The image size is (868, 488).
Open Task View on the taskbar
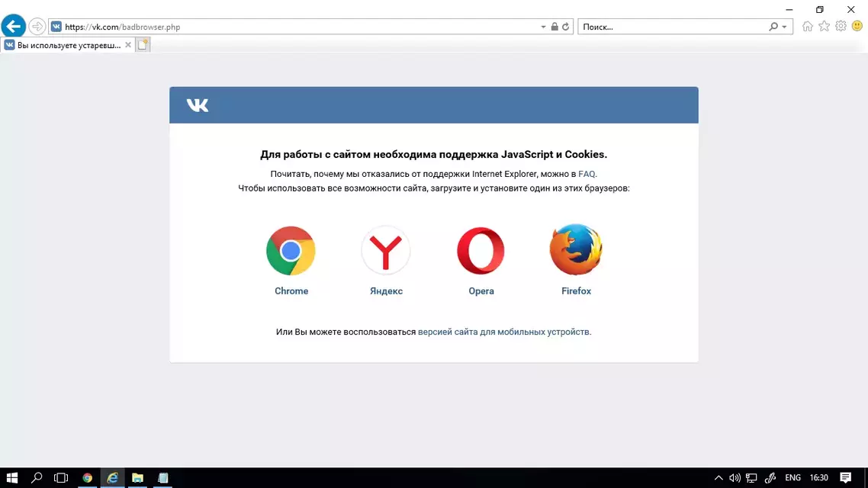point(61,477)
